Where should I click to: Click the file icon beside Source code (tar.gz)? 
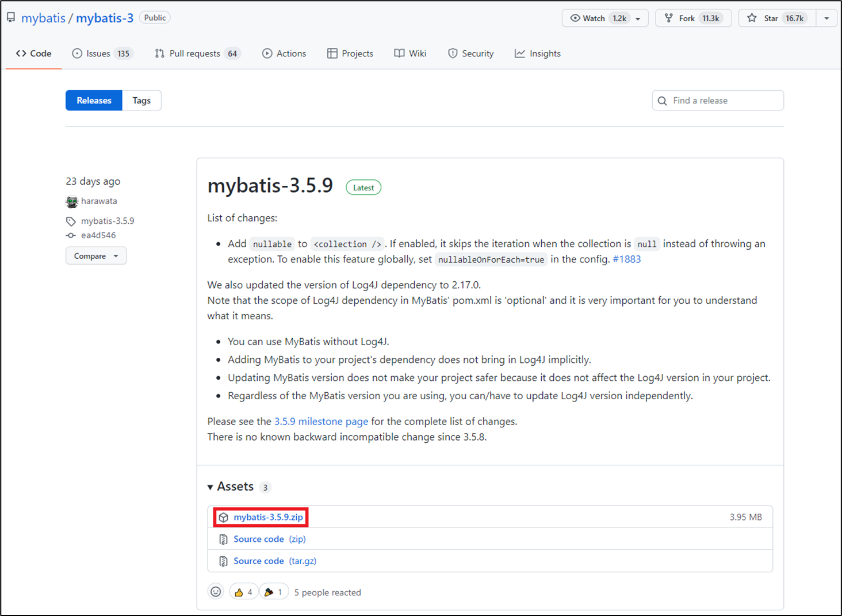(x=223, y=561)
